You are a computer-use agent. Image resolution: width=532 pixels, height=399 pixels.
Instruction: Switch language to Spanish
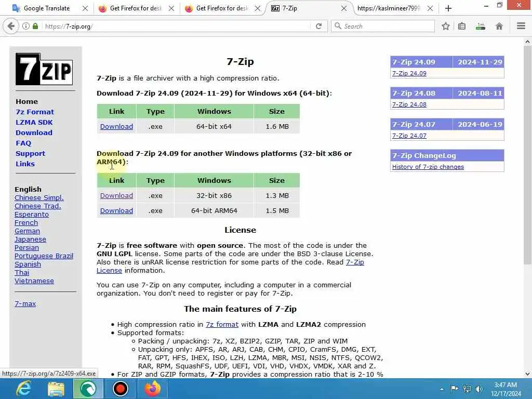pos(28,264)
